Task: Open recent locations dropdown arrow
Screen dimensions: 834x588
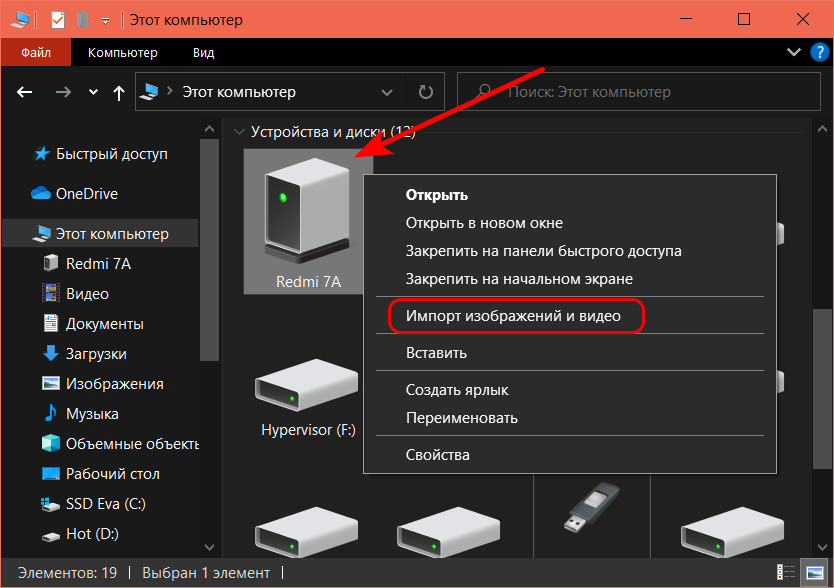Action: (x=93, y=92)
